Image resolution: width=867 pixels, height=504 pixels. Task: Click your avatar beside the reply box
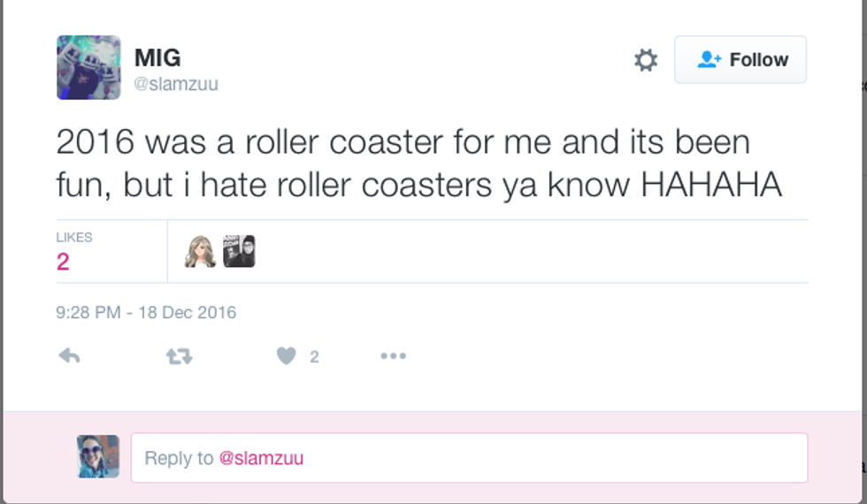pyautogui.click(x=97, y=456)
